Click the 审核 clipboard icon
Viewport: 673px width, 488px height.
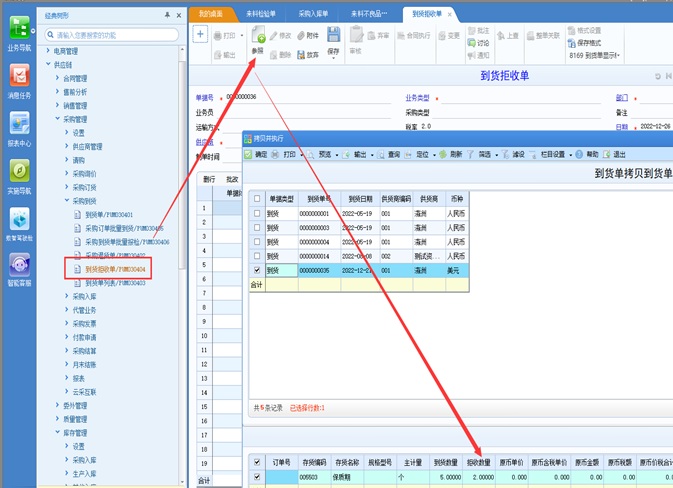(x=356, y=34)
